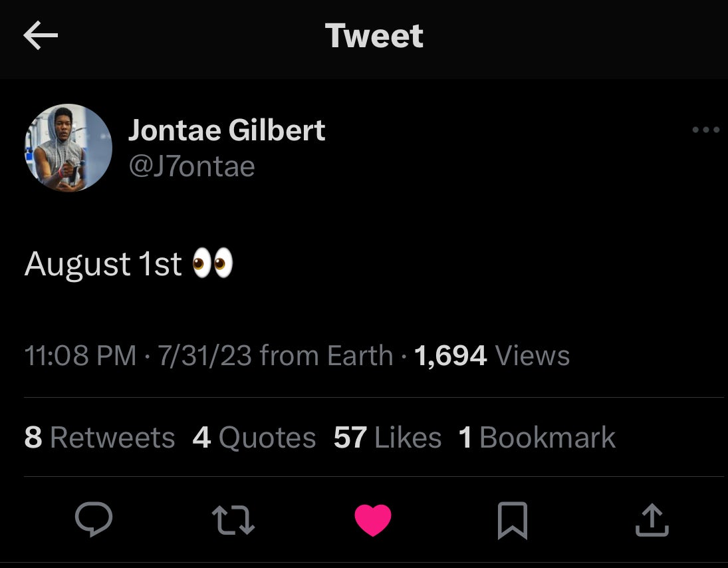Select the Tweet title at the top
Image resolution: width=728 pixels, height=568 pixels.
[374, 35]
